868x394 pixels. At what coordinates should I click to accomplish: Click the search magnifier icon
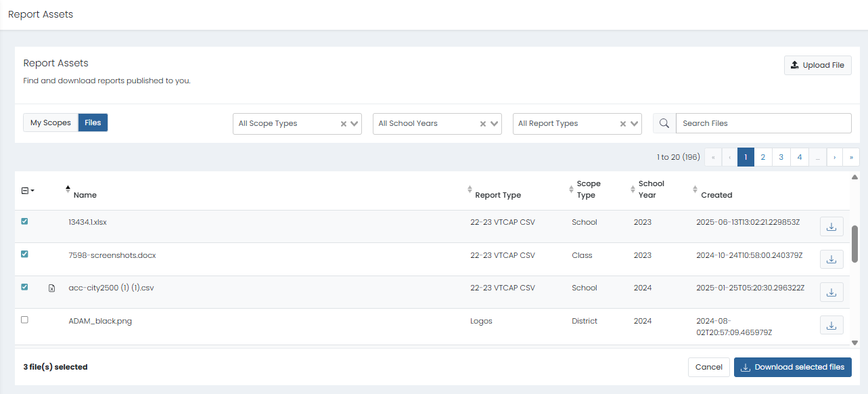click(x=664, y=123)
